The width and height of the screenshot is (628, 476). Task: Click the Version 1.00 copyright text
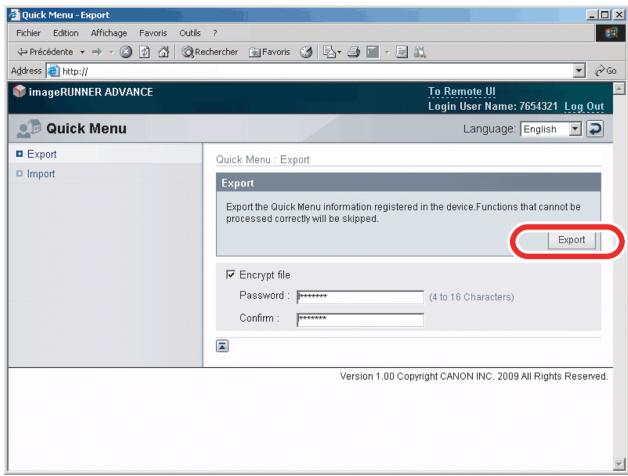[474, 377]
